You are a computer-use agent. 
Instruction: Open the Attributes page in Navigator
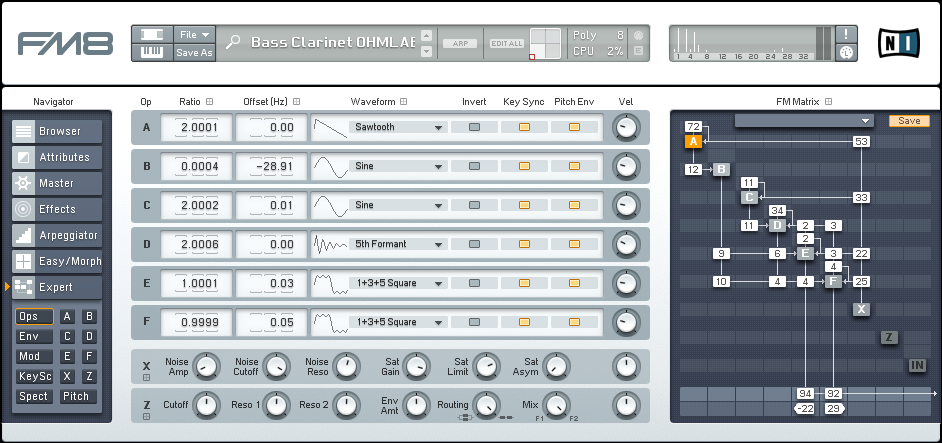[57, 157]
